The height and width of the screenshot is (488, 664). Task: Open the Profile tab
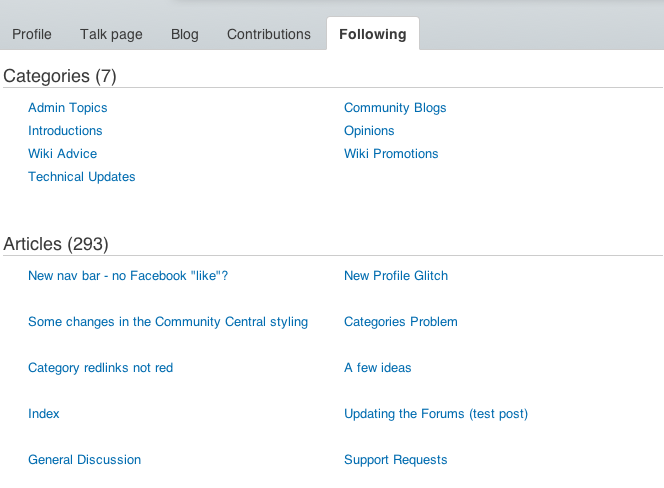pos(32,34)
